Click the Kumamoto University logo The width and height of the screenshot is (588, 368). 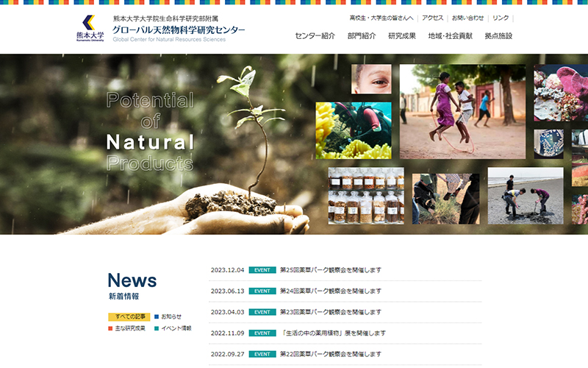pos(90,28)
